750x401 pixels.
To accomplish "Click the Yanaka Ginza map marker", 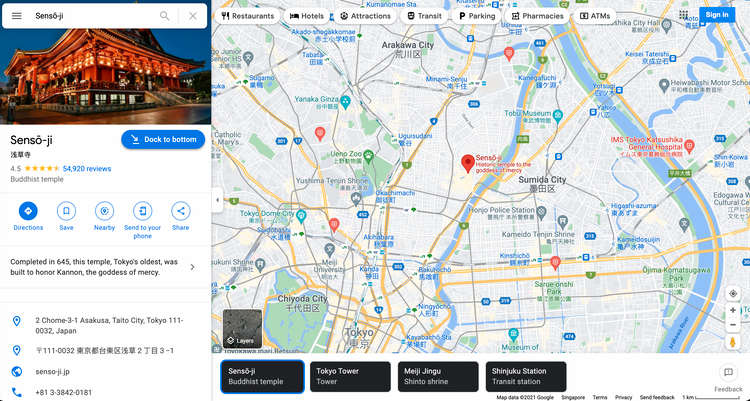I will (345, 101).
